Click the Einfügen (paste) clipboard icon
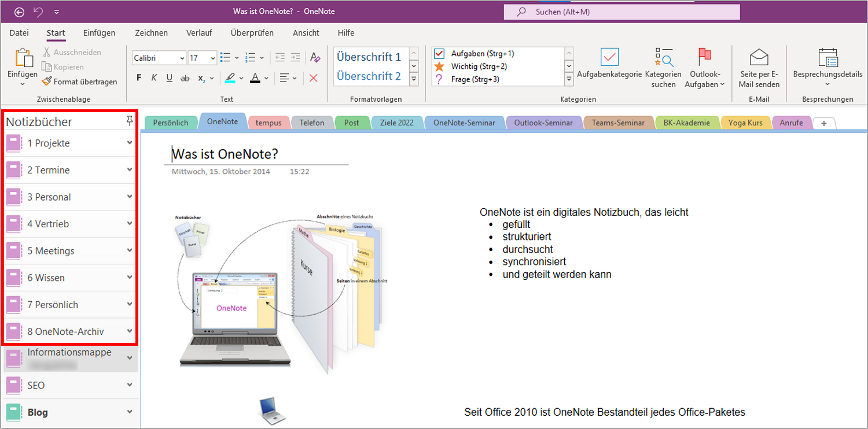This screenshot has width=868, height=429. [23, 58]
